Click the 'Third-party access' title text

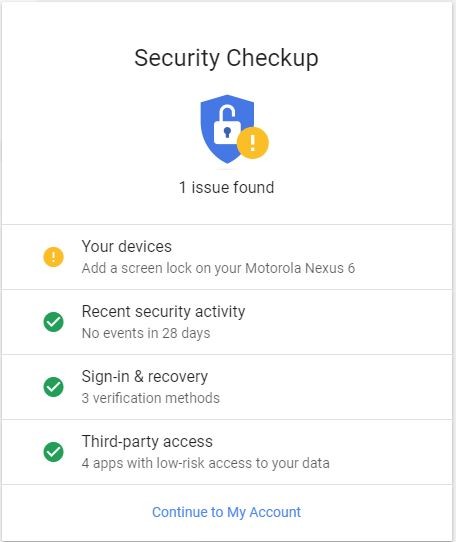147,441
